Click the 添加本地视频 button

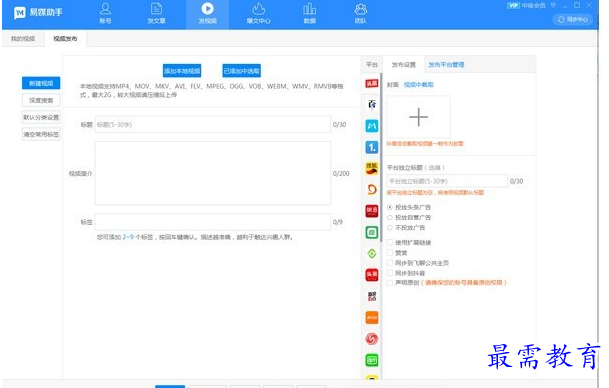pyautogui.click(x=182, y=71)
